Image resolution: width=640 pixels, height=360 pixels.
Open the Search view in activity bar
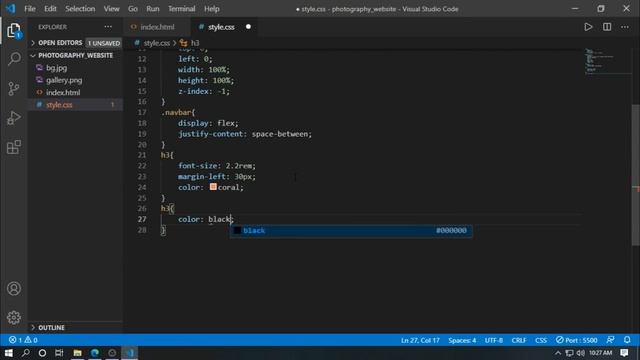click(14, 59)
